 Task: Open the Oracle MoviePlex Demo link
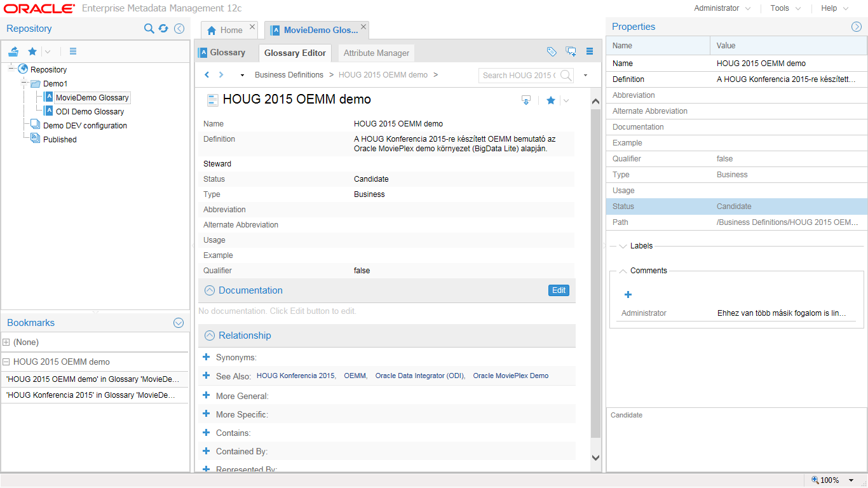pyautogui.click(x=510, y=376)
